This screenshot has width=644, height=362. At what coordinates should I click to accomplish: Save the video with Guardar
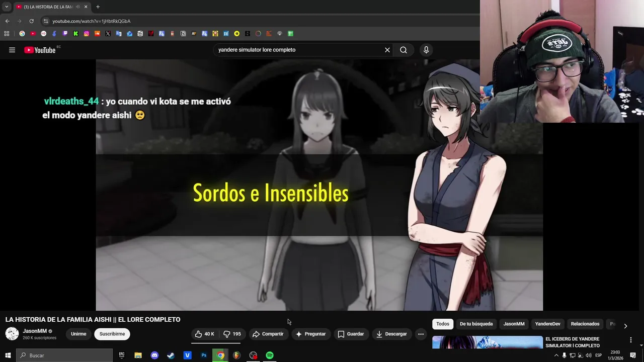coord(351,334)
